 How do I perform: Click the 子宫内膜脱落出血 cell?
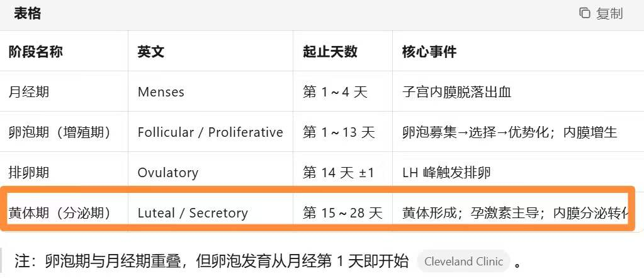(456, 92)
